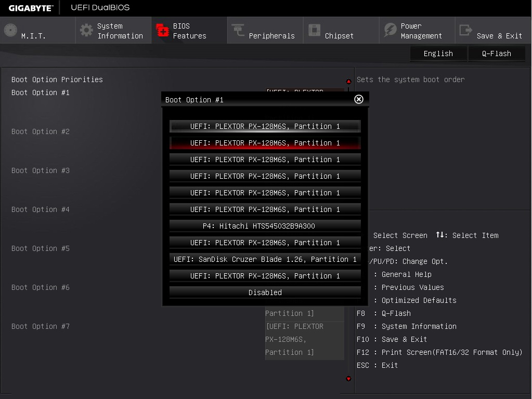Select the Boot Option #6 row
532x399 pixels.
(41, 287)
